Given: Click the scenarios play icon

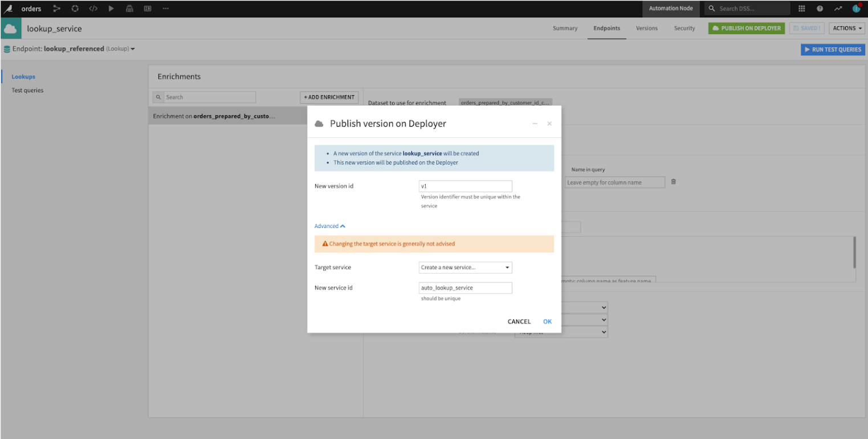Looking at the screenshot, I should [x=111, y=9].
